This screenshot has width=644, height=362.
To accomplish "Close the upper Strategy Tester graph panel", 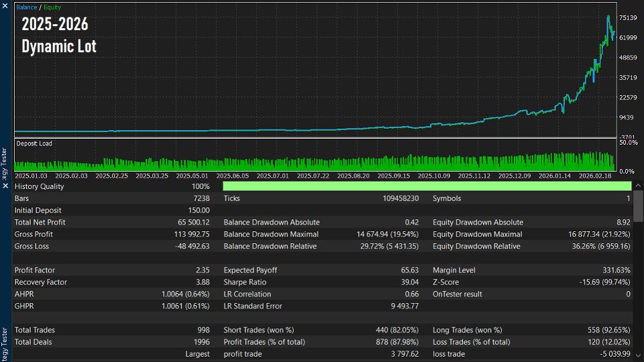I will click(x=5, y=7).
